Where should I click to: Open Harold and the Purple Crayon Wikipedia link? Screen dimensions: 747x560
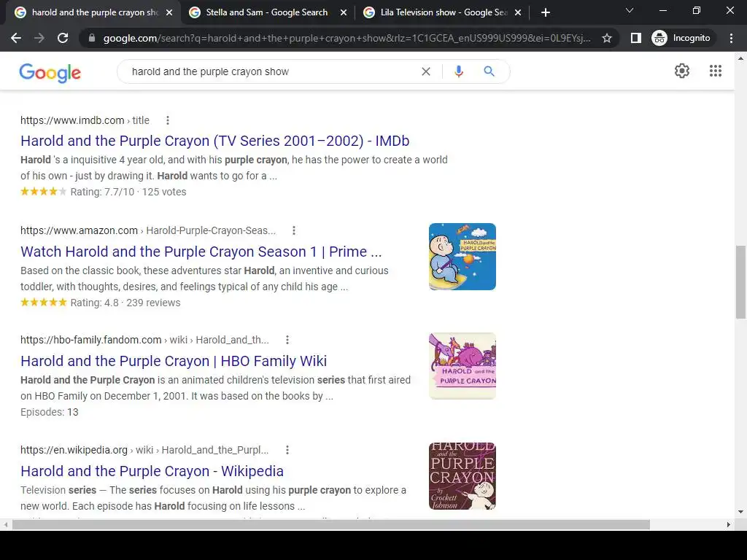[x=152, y=471]
